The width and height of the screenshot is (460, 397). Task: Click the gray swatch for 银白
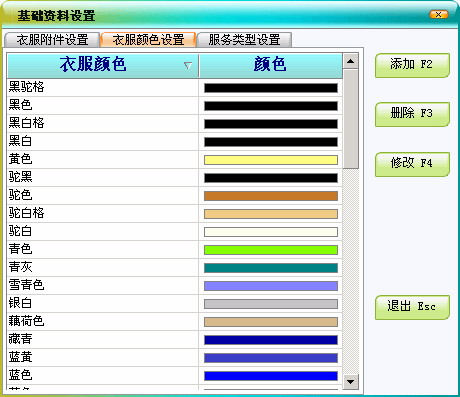[271, 304]
